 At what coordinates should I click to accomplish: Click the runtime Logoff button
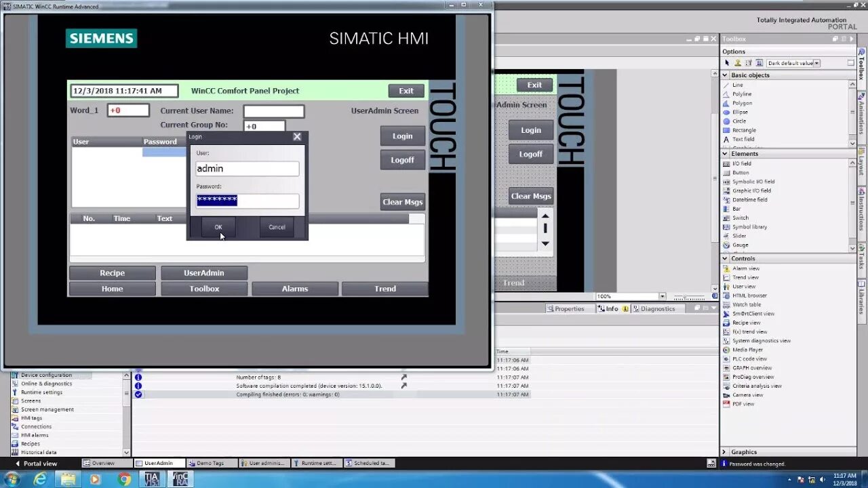402,160
